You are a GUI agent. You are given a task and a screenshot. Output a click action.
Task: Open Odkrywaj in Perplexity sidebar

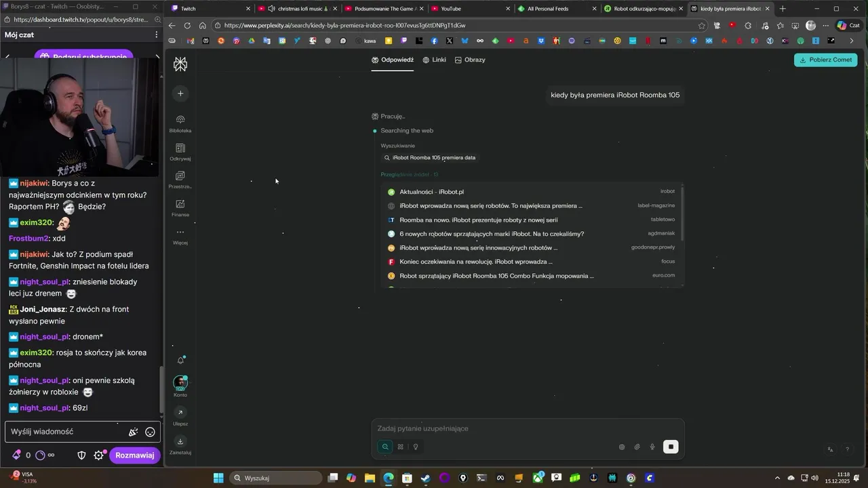pos(180,152)
